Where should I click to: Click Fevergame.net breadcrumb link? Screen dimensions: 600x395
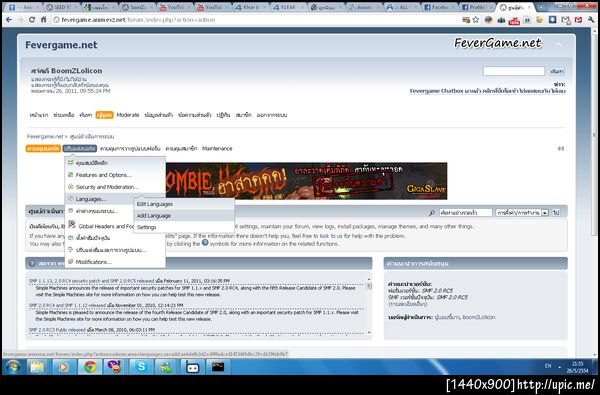pyautogui.click(x=45, y=136)
